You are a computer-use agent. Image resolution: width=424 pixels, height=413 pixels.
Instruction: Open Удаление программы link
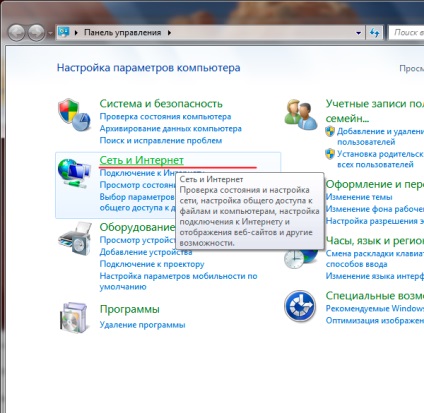(x=142, y=325)
